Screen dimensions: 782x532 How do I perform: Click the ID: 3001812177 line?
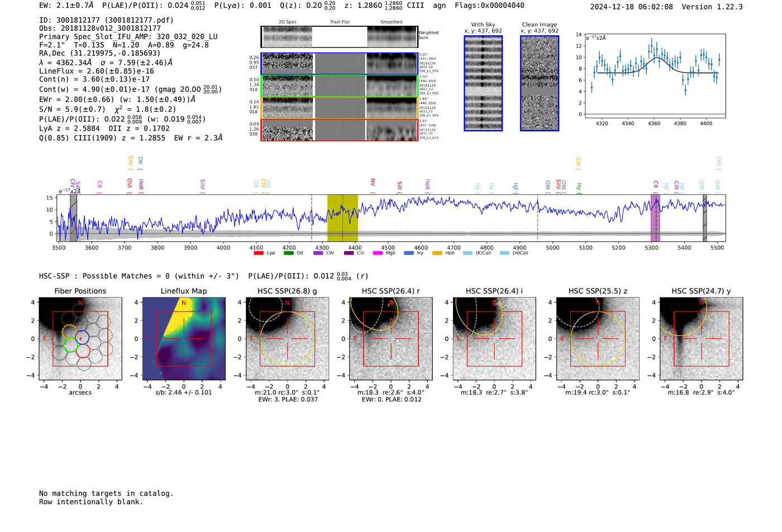click(106, 20)
